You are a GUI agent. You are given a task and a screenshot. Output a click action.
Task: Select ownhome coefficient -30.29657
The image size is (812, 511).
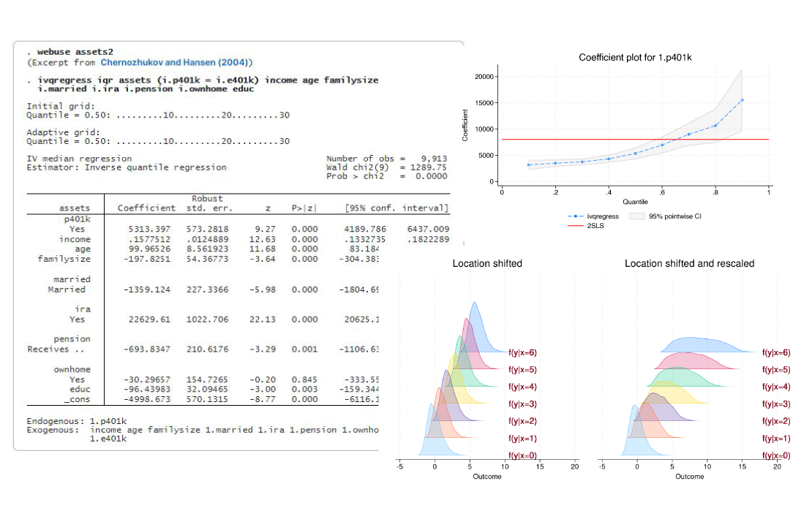click(147, 379)
